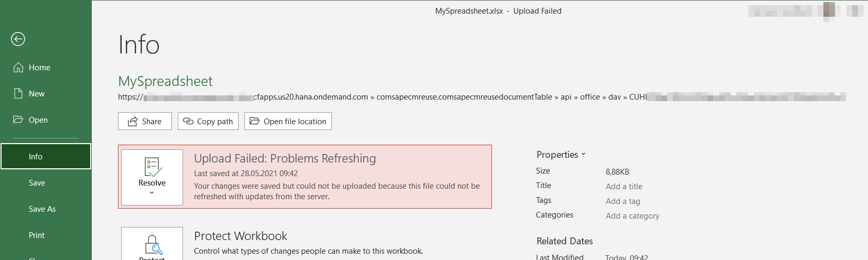Click the Open folder icon
The height and width of the screenshot is (260, 868).
(18, 119)
